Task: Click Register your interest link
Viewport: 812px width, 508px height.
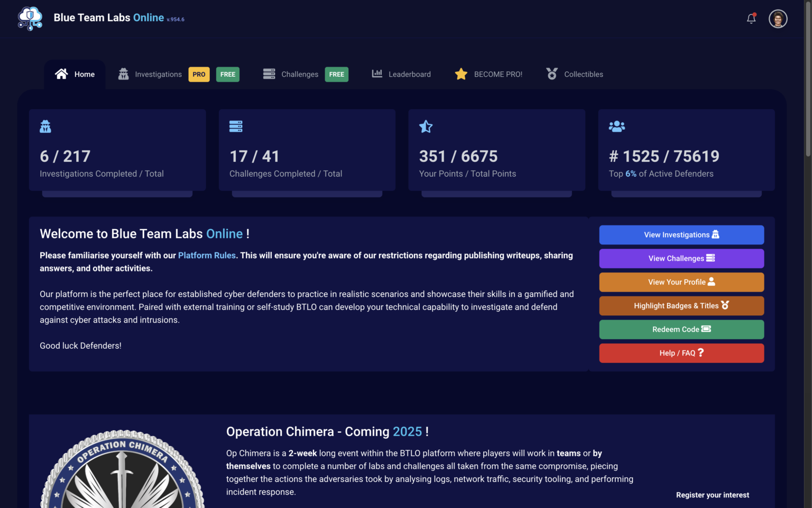Action: tap(713, 495)
